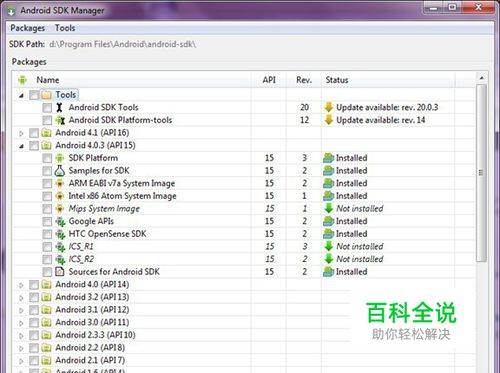The image size is (500, 373).
Task: Expand the Android 3.2 (API 13) group
Action: click(x=21, y=298)
